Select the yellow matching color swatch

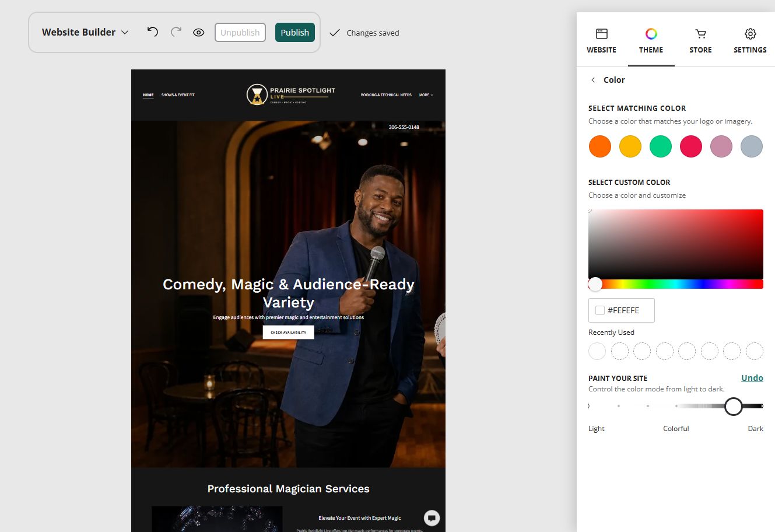coord(630,146)
